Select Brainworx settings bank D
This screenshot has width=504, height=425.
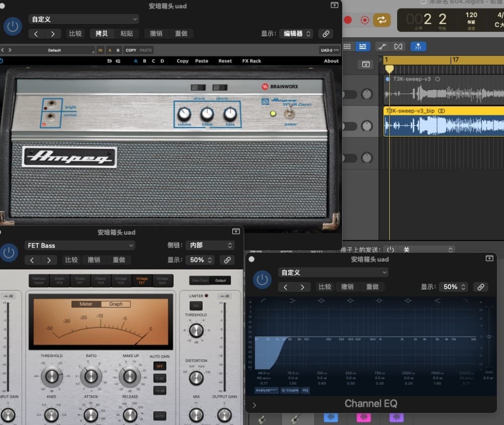162,61
